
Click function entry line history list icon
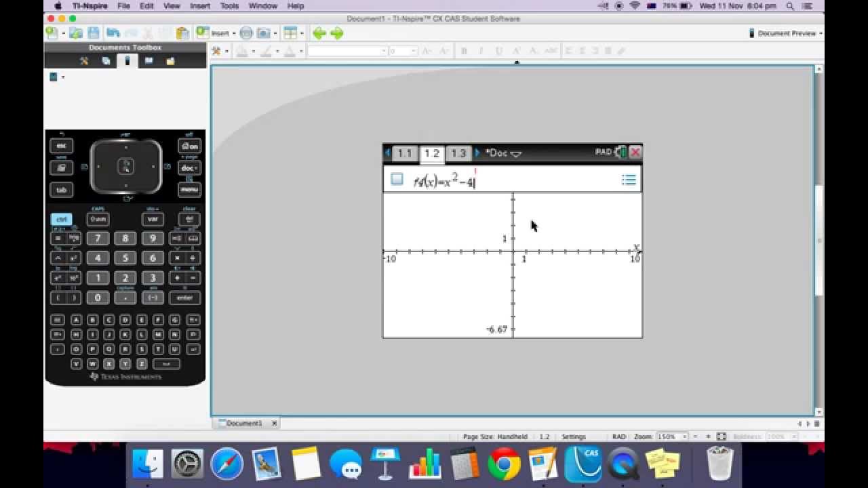629,180
